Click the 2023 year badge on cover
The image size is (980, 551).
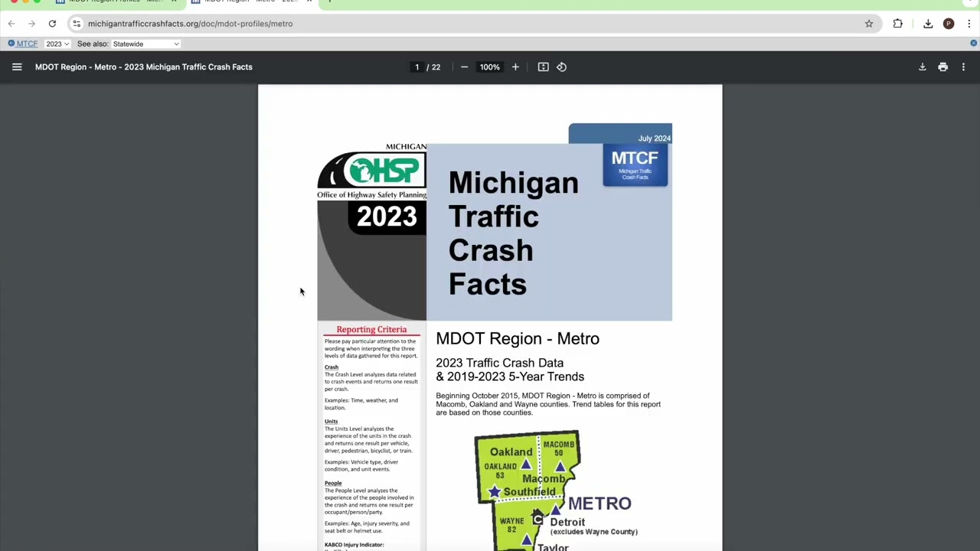click(x=387, y=217)
